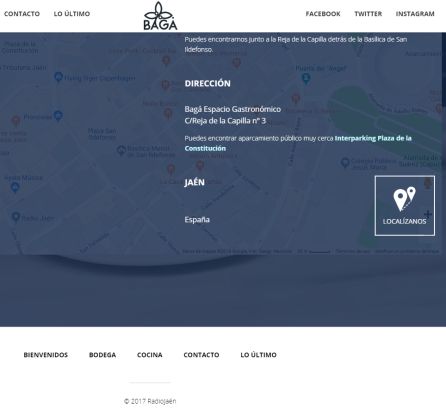The image size is (446, 409).
Task: Click the Localízanos map pin icon
Action: (x=405, y=199)
